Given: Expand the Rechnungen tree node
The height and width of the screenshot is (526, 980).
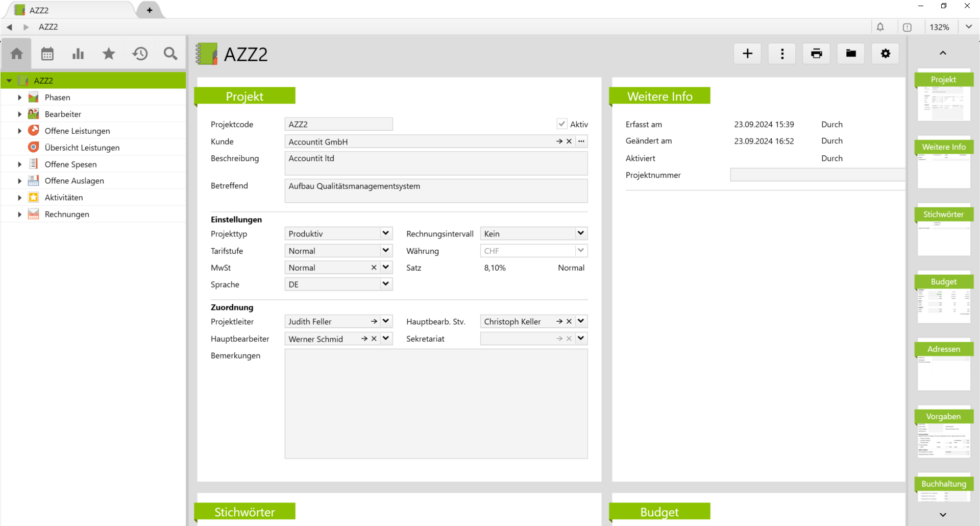Looking at the screenshot, I should pos(19,214).
